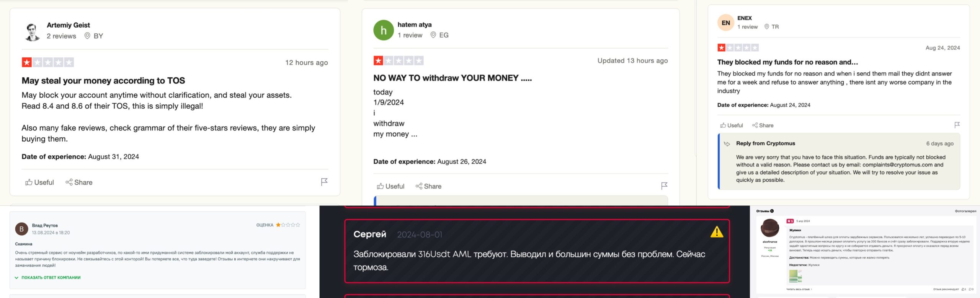Click the Artemiy Geist reviewer name

coord(68,25)
